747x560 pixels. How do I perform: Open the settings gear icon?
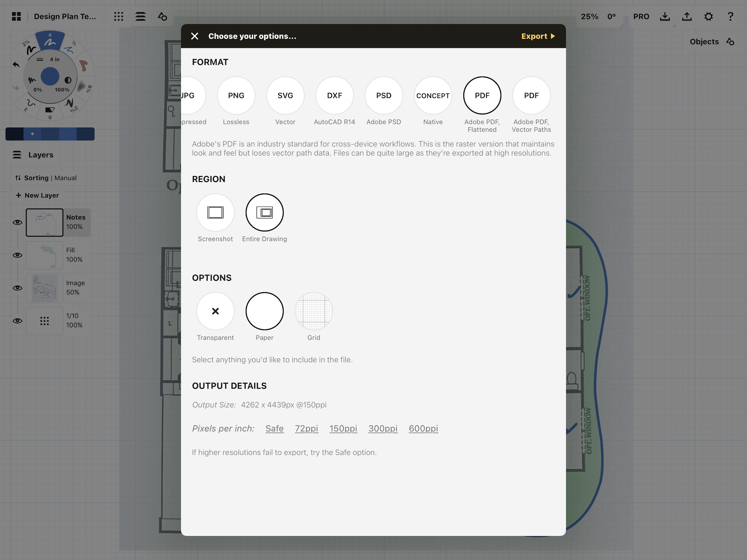coord(708,16)
